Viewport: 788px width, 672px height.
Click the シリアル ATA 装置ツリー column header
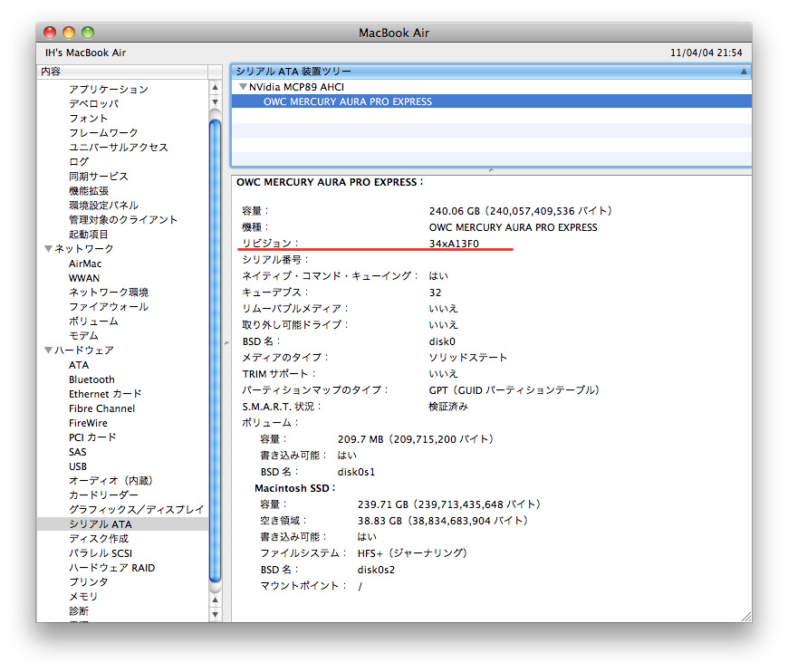coord(491,72)
